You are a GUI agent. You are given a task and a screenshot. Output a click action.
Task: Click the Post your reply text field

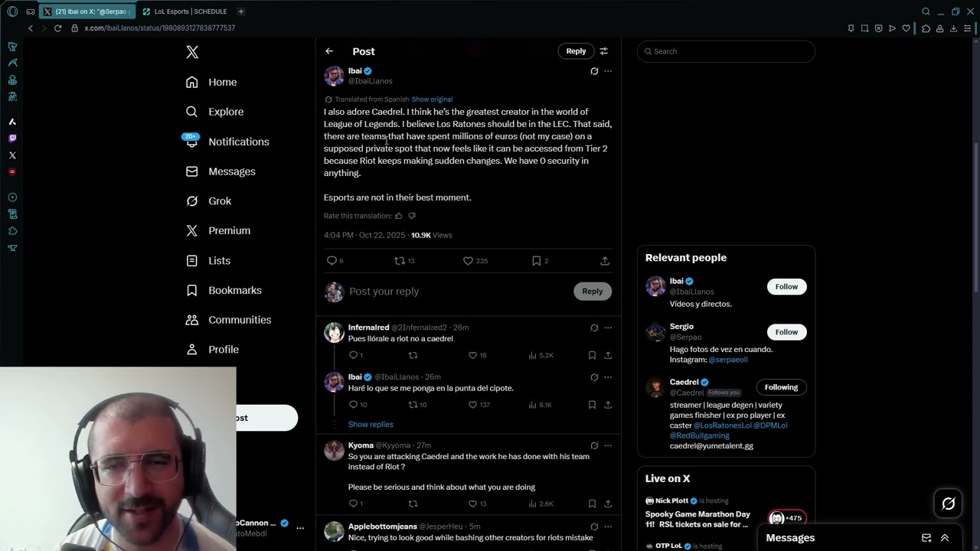coord(459,292)
